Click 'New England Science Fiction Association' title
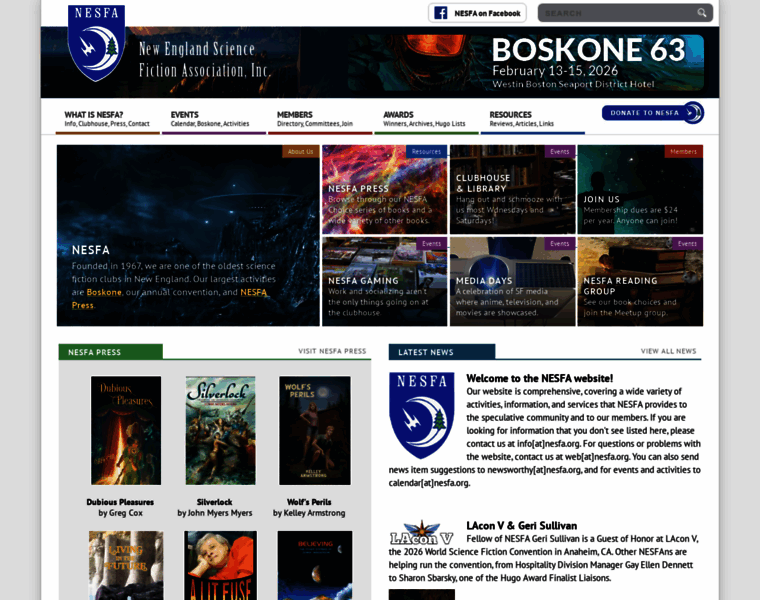 point(204,59)
